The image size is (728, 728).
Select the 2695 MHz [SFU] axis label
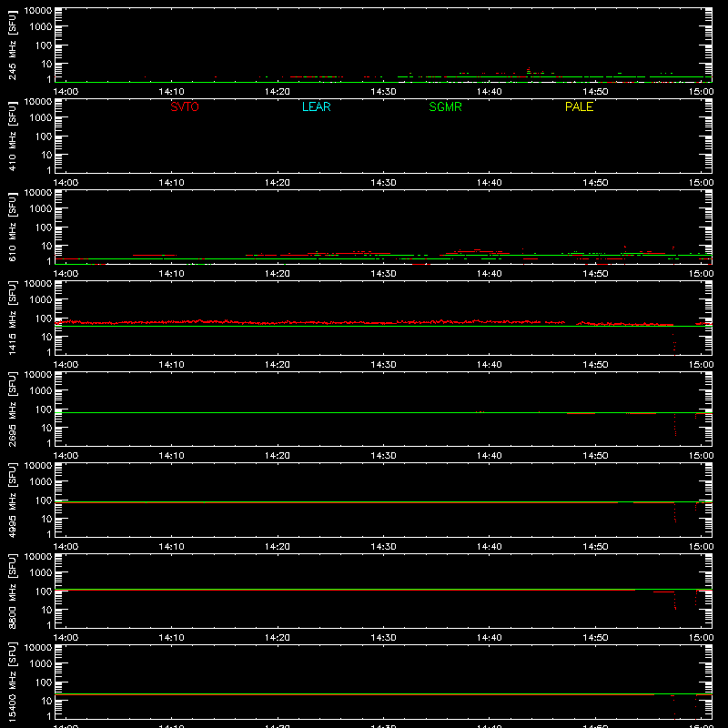point(12,409)
